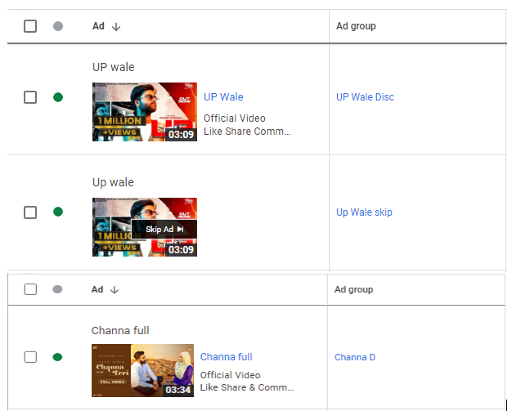Click the top Ad group column header

[356, 26]
